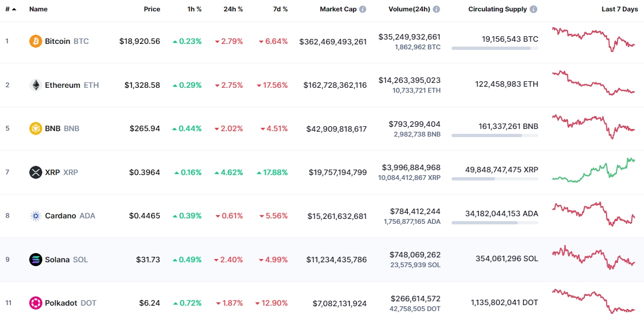The width and height of the screenshot is (644, 323).
Task: Click the XRP black logo icon
Action: [36, 172]
